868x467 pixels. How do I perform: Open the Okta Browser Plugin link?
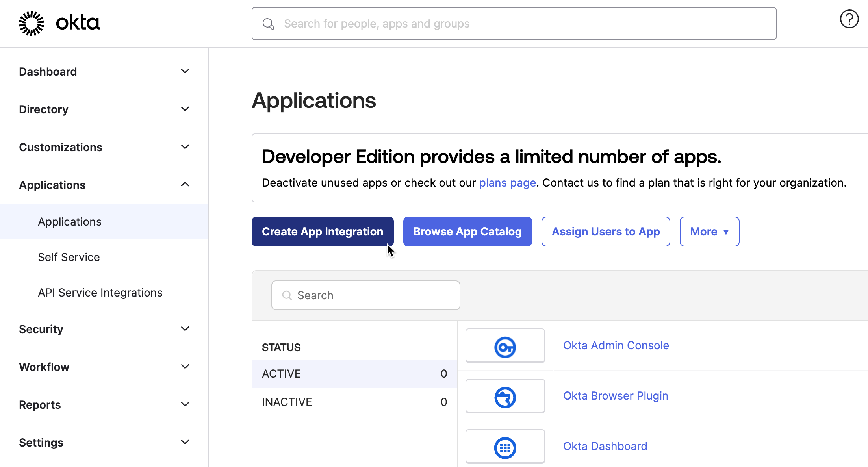(616, 396)
